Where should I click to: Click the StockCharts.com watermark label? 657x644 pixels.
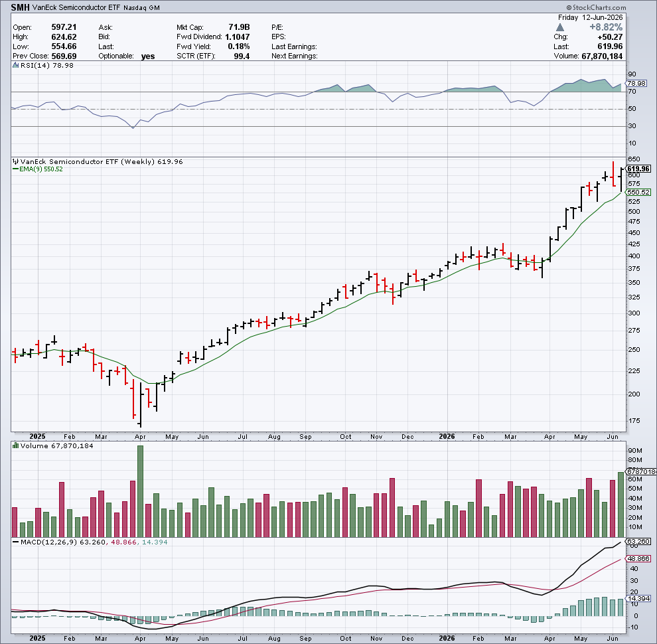[x=596, y=7]
